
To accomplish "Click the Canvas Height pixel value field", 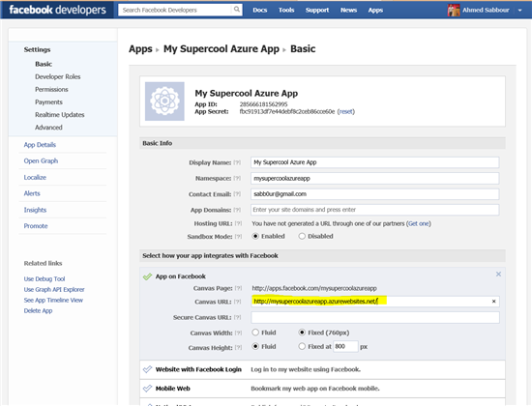I will [345, 346].
